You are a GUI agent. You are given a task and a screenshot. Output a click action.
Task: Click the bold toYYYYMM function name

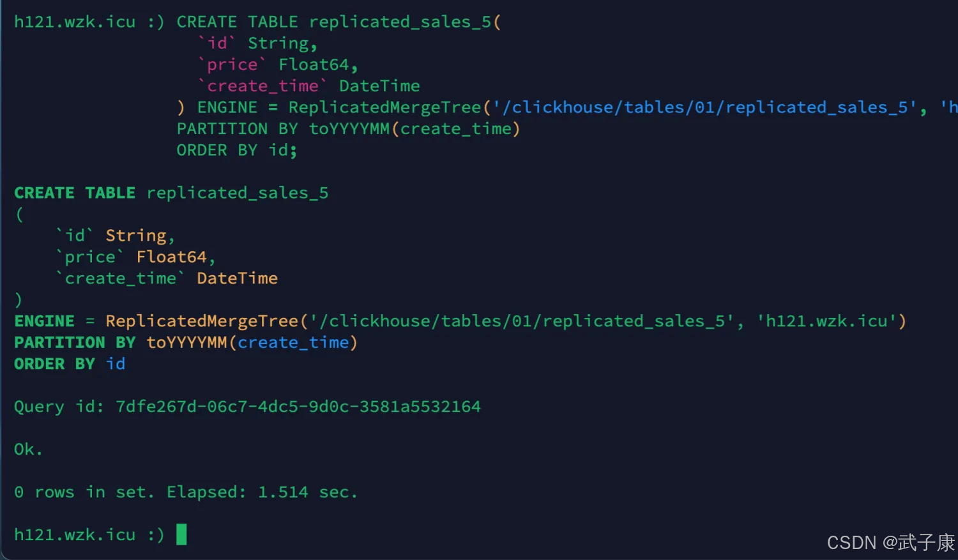click(x=186, y=343)
